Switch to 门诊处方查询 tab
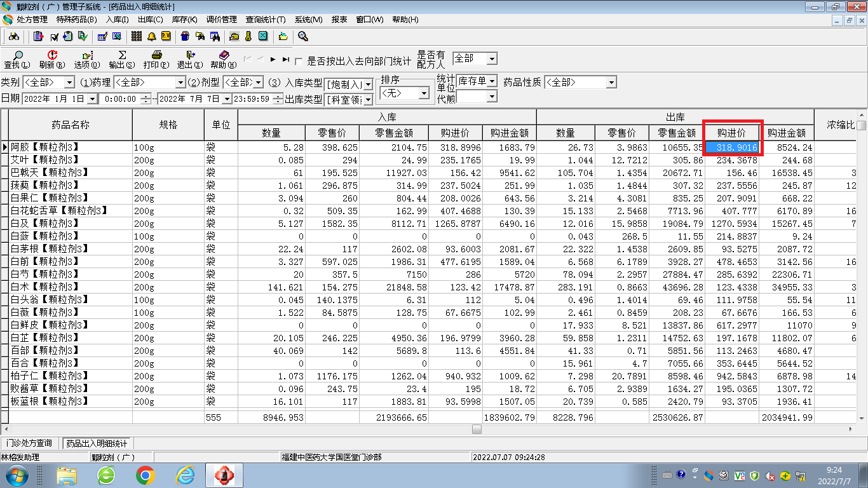 point(29,444)
